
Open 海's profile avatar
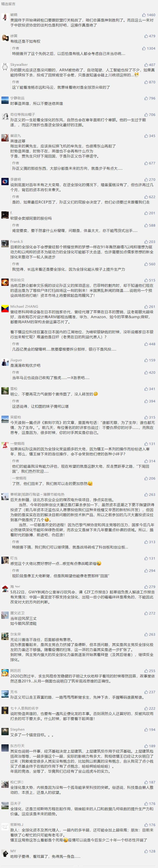pyautogui.click(x=5, y=588)
